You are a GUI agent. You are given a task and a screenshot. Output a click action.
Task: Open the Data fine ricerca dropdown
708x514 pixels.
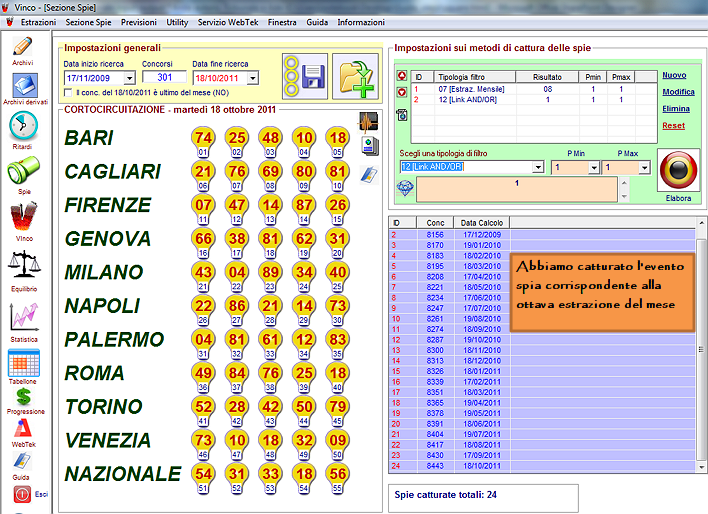[253, 78]
